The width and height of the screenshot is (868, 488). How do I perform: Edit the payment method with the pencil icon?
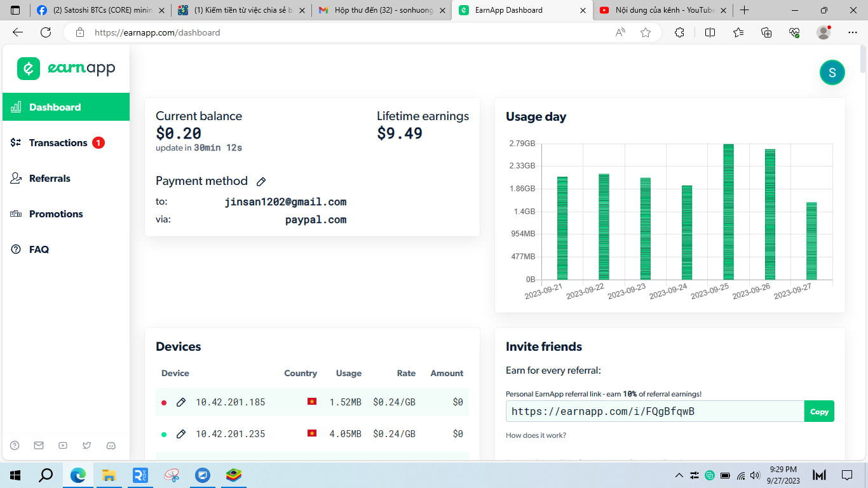(x=261, y=182)
